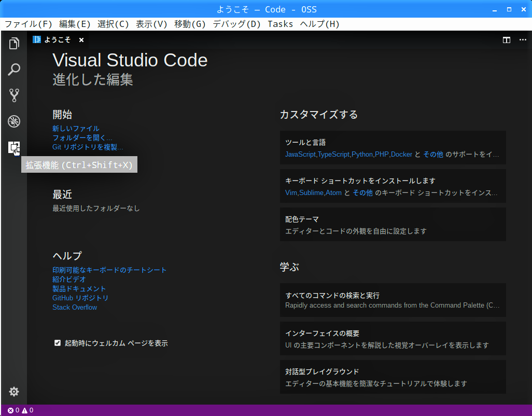Open the インターフェイスの概要 card
Image resolution: width=532 pixels, height=416 pixels.
[x=393, y=339]
